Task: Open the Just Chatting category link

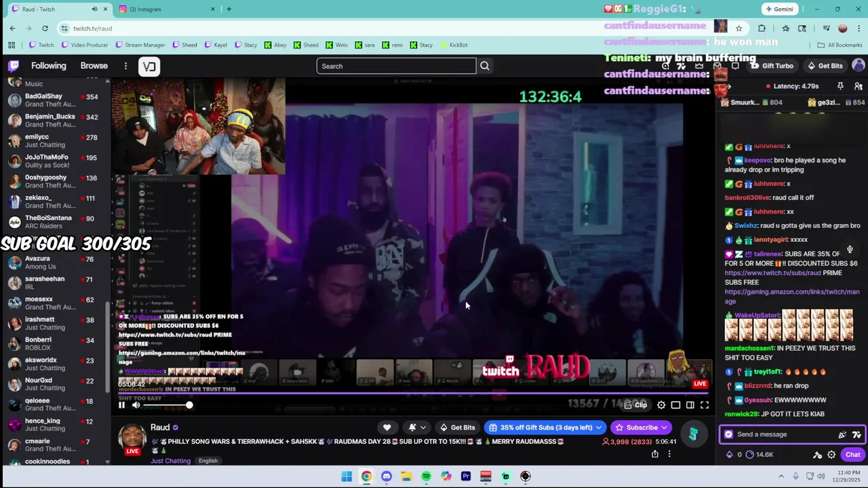Action: click(x=170, y=461)
